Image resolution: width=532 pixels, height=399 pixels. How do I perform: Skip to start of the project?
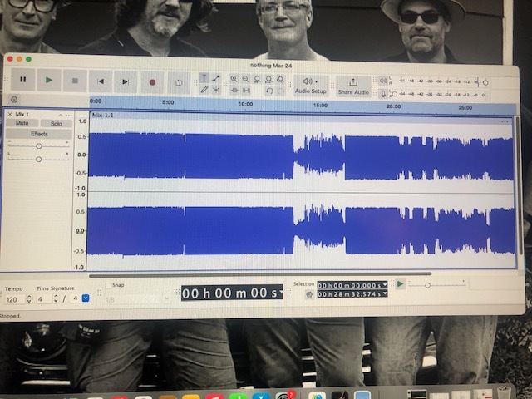point(101,81)
